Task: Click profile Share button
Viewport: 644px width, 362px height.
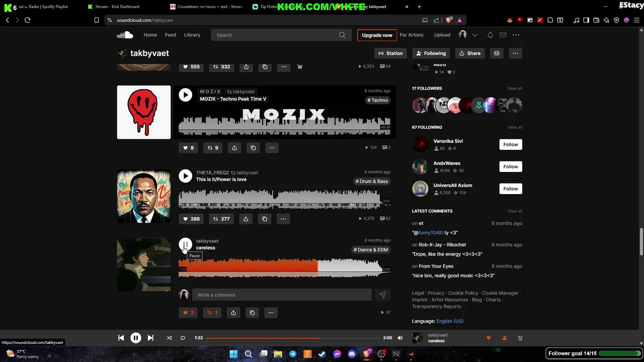Action: coord(470,53)
